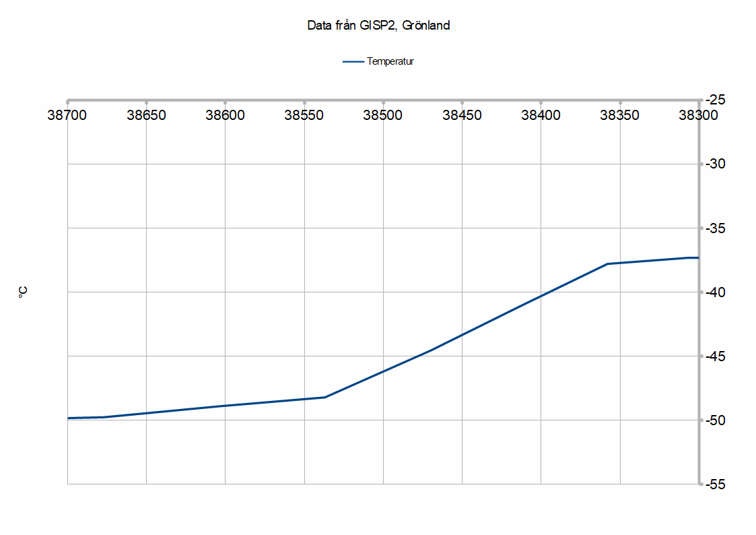Screen dimensions: 756x535
Task: Select x-axis label 38500
Action: click(383, 115)
